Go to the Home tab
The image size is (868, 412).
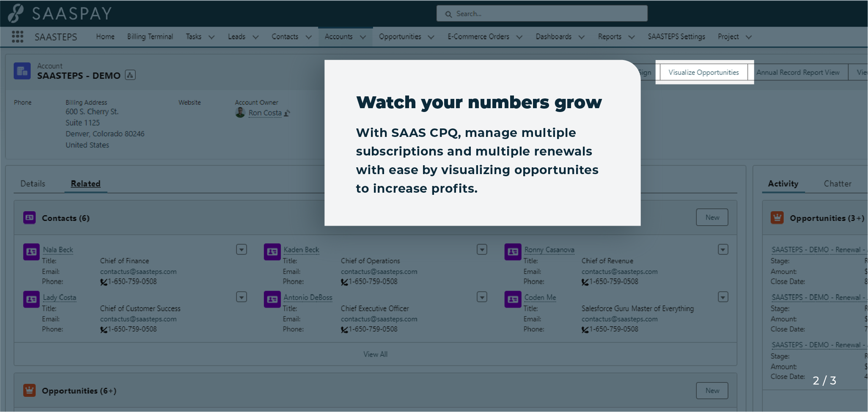105,37
